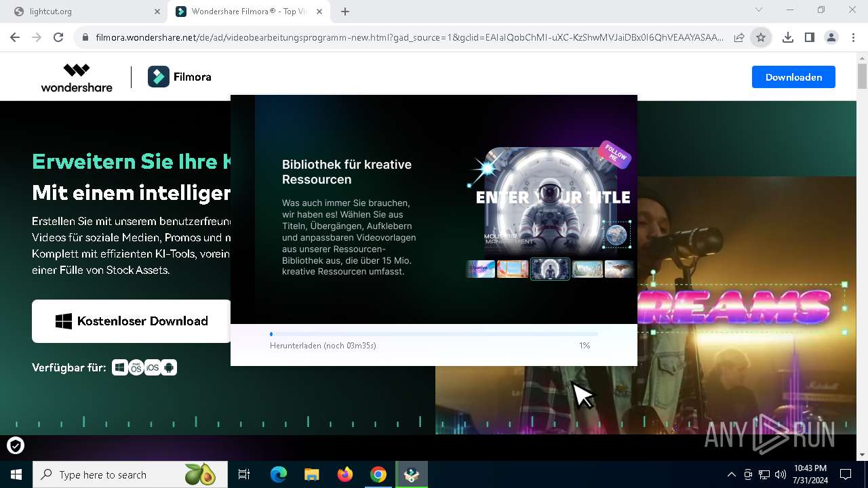Viewport: 868px width, 488px height.
Task: Open a new browser tab
Action: (345, 12)
